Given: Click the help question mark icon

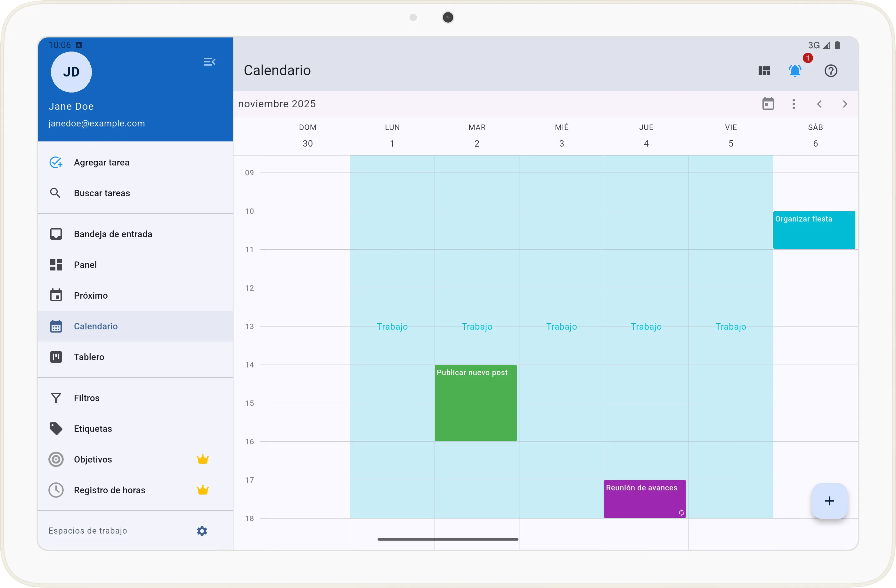Looking at the screenshot, I should click(x=831, y=71).
